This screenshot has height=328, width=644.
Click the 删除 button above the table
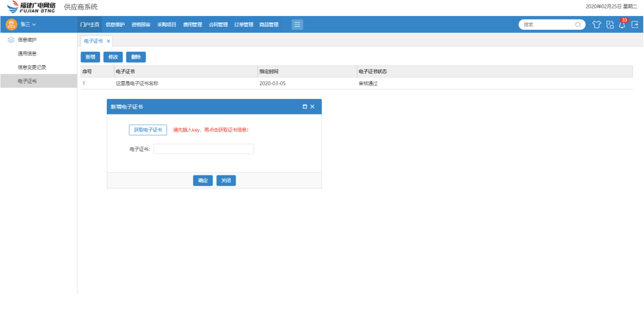136,57
